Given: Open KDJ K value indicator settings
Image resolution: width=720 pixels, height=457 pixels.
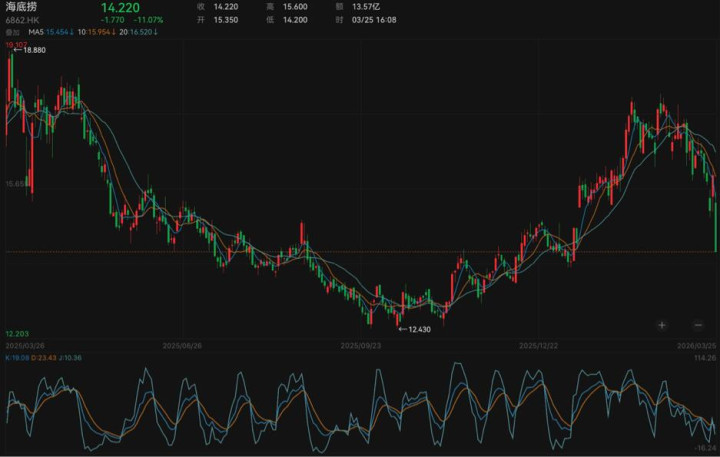Looking at the screenshot, I should pyautogui.click(x=17, y=357).
